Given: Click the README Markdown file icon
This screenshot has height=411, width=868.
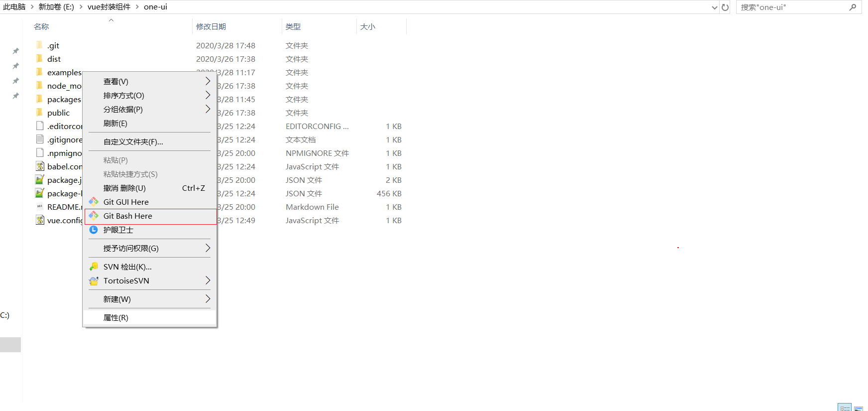Looking at the screenshot, I should click(x=40, y=206).
